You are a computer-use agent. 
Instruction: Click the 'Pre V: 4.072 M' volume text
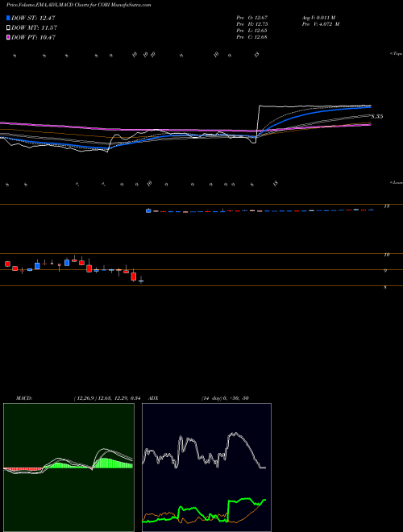pos(322,24)
